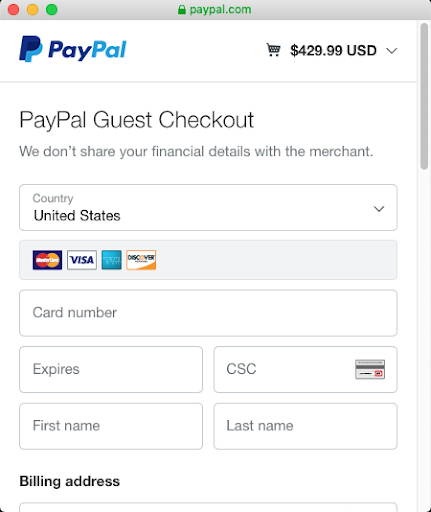Expand the $429.99 USD order summary chevron
The width and height of the screenshot is (431, 512).
pos(392,51)
